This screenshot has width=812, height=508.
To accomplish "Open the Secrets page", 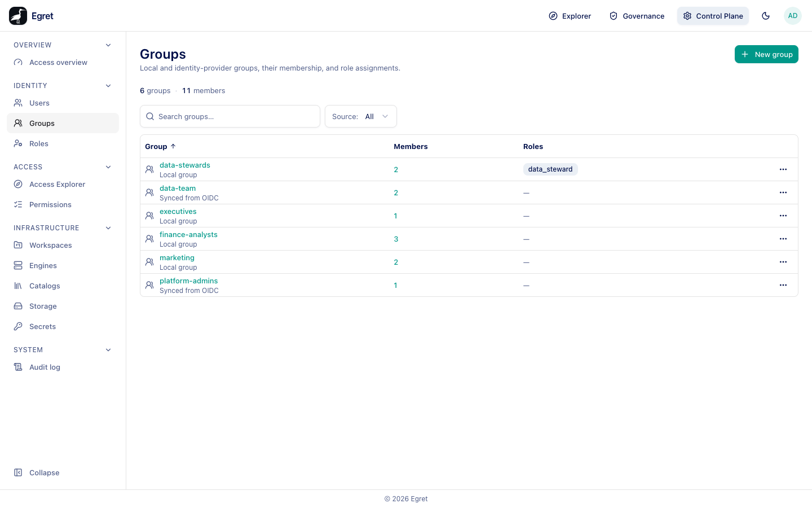I will pyautogui.click(x=63, y=326).
